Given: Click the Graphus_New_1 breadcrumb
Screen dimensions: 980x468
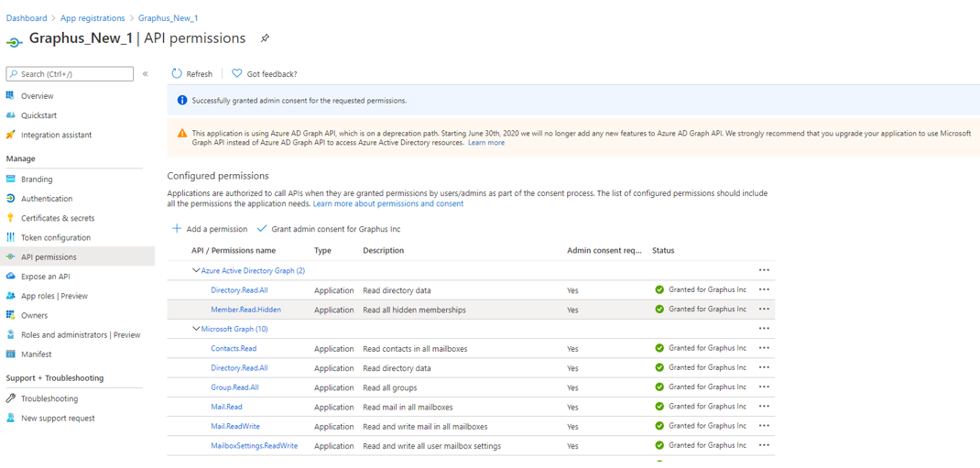Looking at the screenshot, I should click(x=169, y=18).
